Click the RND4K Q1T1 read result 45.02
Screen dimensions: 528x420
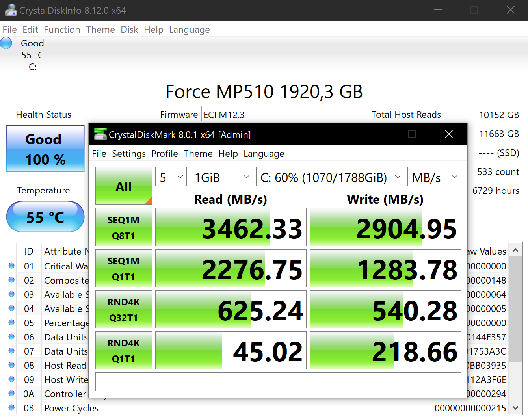point(231,350)
